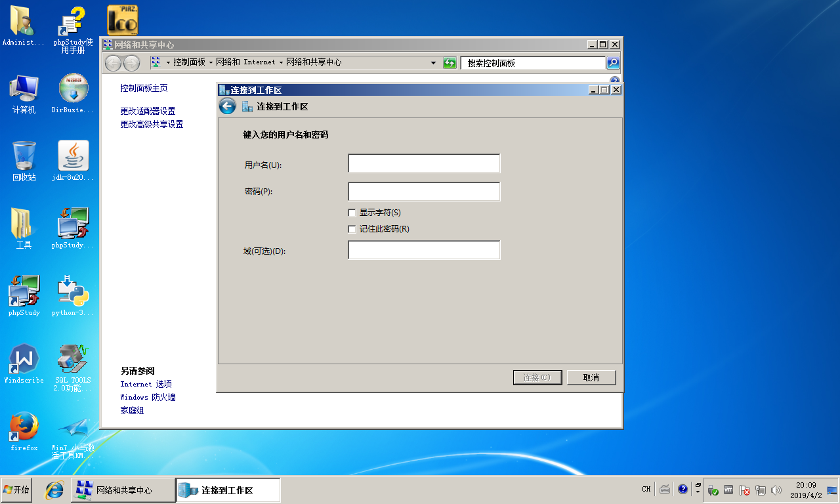Click the back arrow in the 连接到工作区 wizard
The width and height of the screenshot is (840, 504).
(x=227, y=106)
